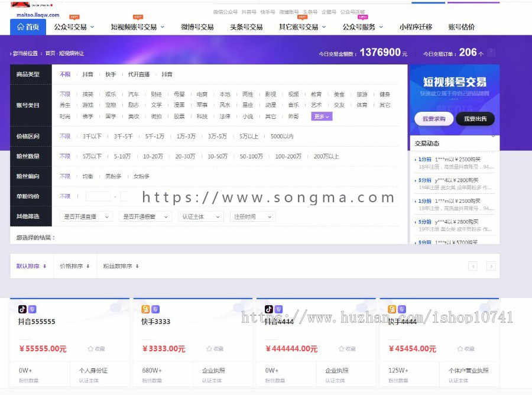Expand the 其它账号交易 menu
This screenshot has height=395, width=532.
click(x=302, y=27)
